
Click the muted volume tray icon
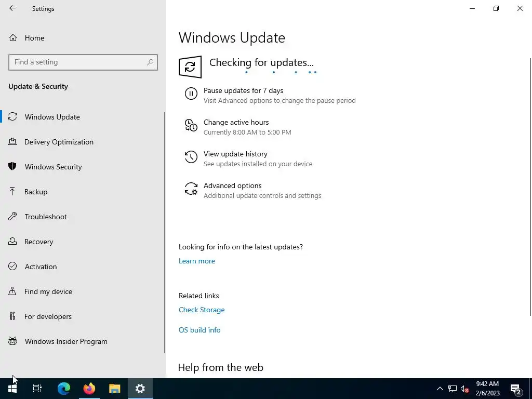(x=465, y=389)
